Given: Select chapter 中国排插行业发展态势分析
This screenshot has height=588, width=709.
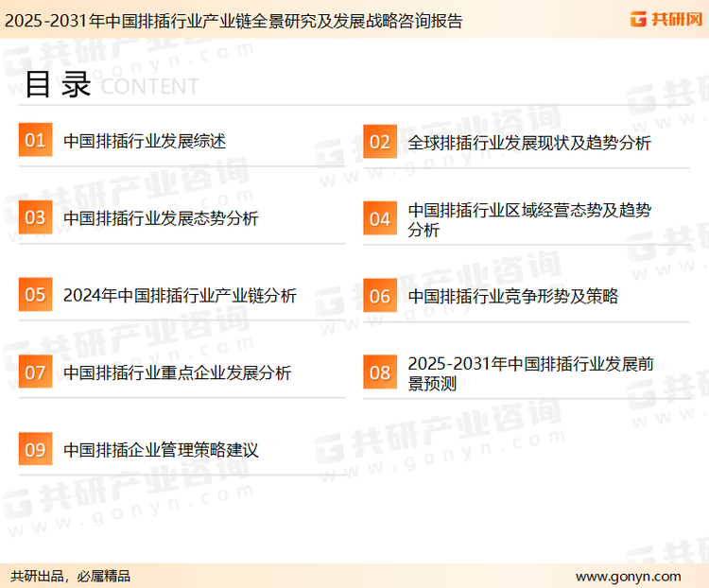Looking at the screenshot, I should (161, 218).
